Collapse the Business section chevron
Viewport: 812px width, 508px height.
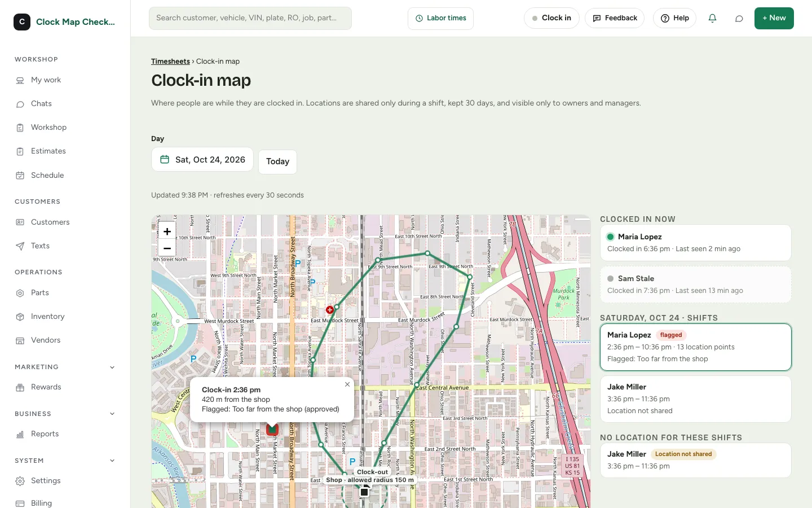112,414
